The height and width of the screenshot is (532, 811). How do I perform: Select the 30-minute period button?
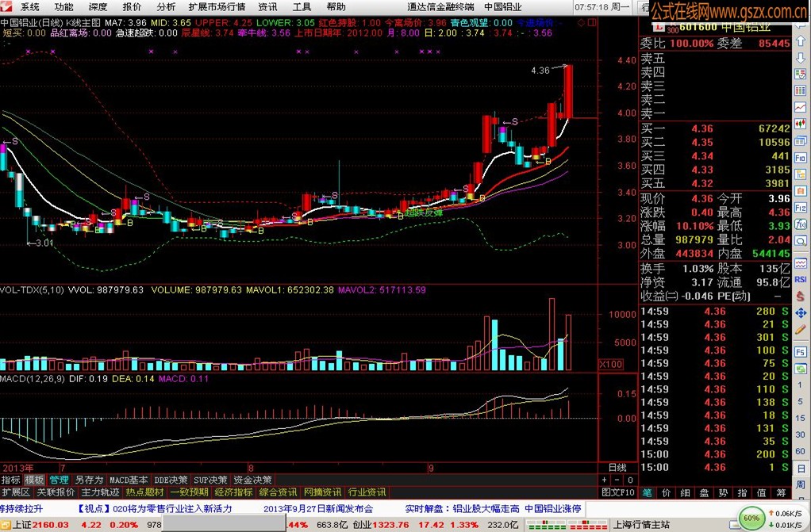coord(800,434)
